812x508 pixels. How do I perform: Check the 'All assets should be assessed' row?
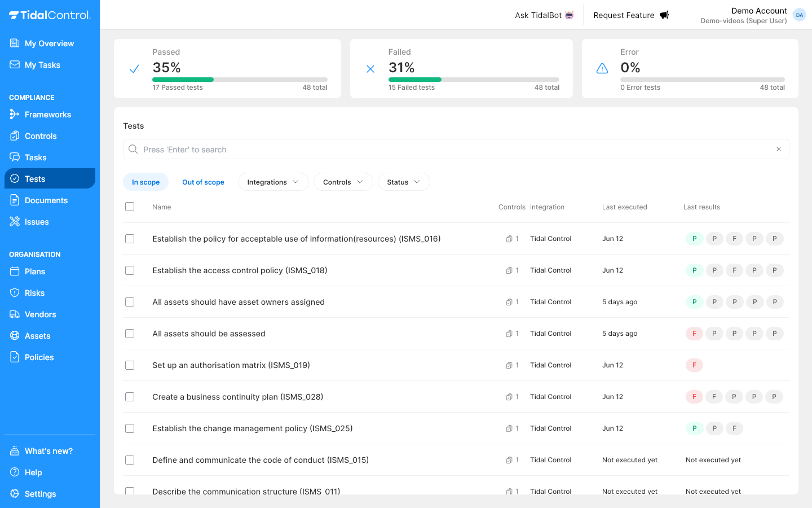(x=130, y=334)
